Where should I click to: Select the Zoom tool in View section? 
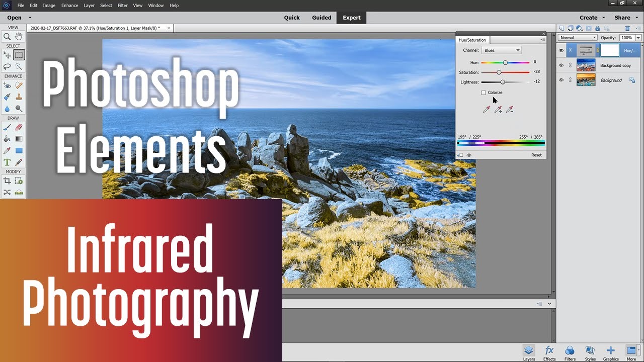coord(7,36)
